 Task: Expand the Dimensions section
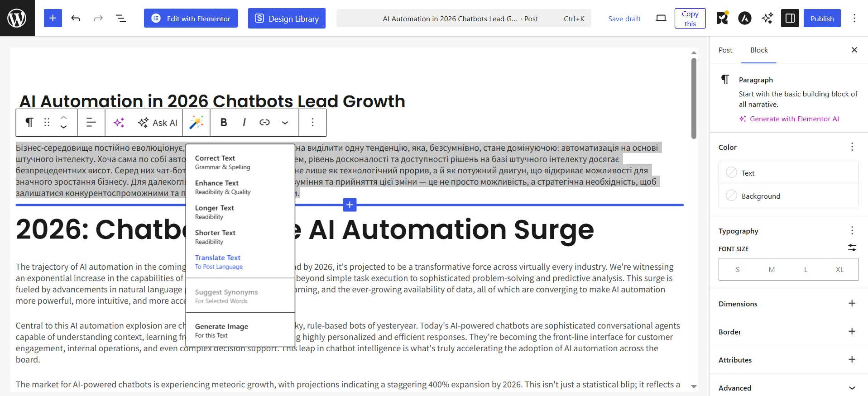tap(788, 303)
